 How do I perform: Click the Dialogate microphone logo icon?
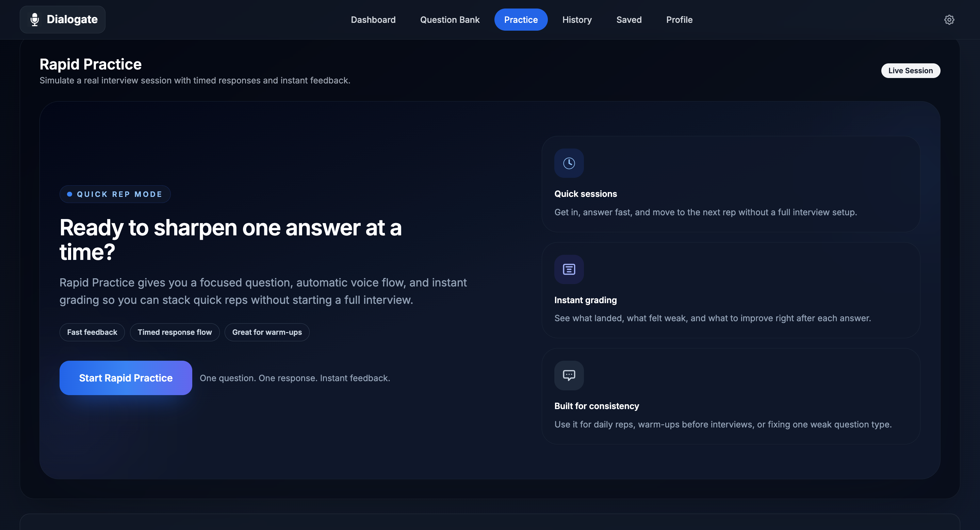click(x=35, y=19)
